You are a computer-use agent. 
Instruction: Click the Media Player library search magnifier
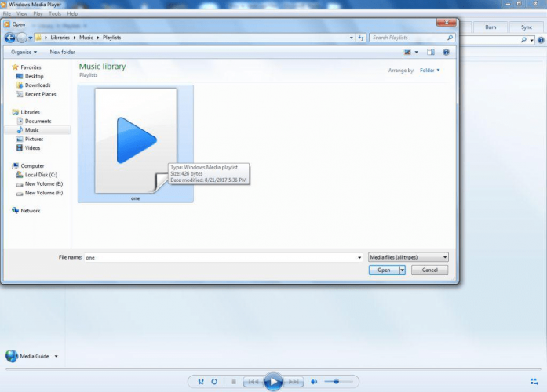pos(523,40)
